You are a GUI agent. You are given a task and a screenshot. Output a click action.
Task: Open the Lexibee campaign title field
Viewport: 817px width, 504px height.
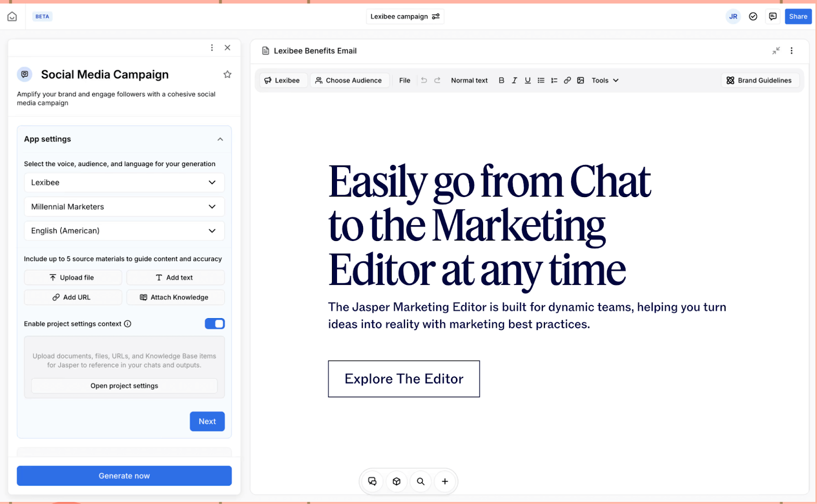pyautogui.click(x=405, y=16)
